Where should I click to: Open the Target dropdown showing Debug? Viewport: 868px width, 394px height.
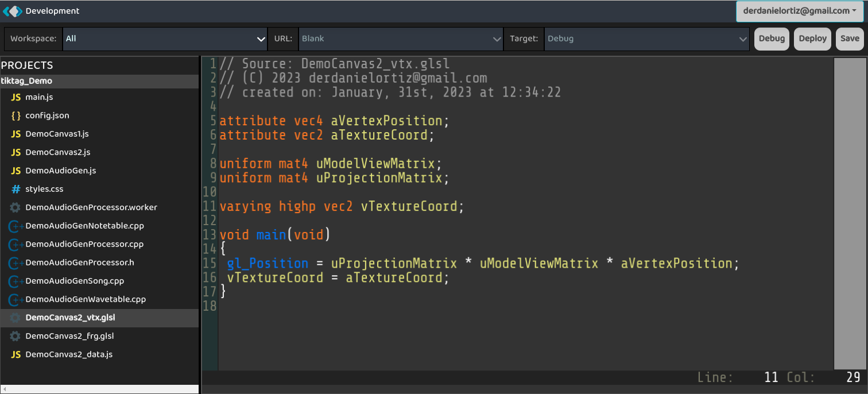pos(646,38)
